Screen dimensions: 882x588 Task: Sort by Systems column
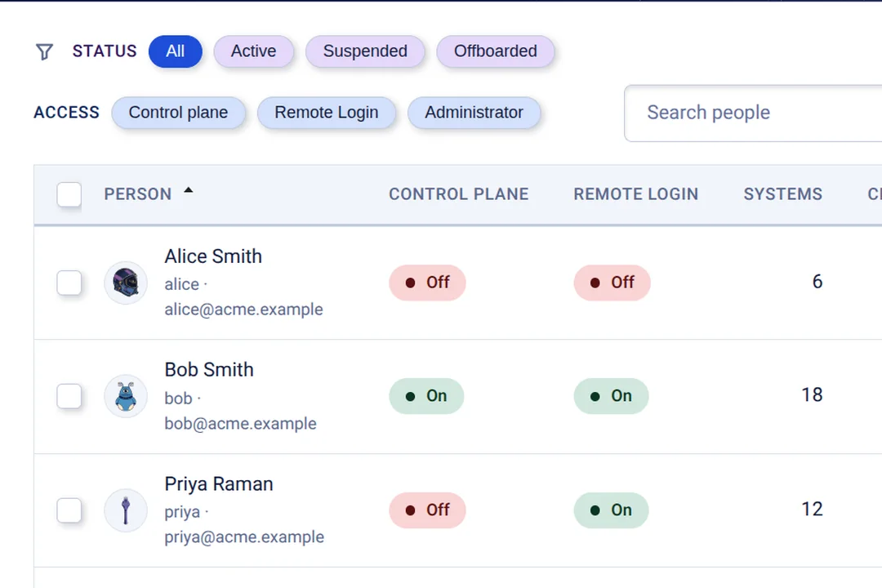tap(783, 194)
